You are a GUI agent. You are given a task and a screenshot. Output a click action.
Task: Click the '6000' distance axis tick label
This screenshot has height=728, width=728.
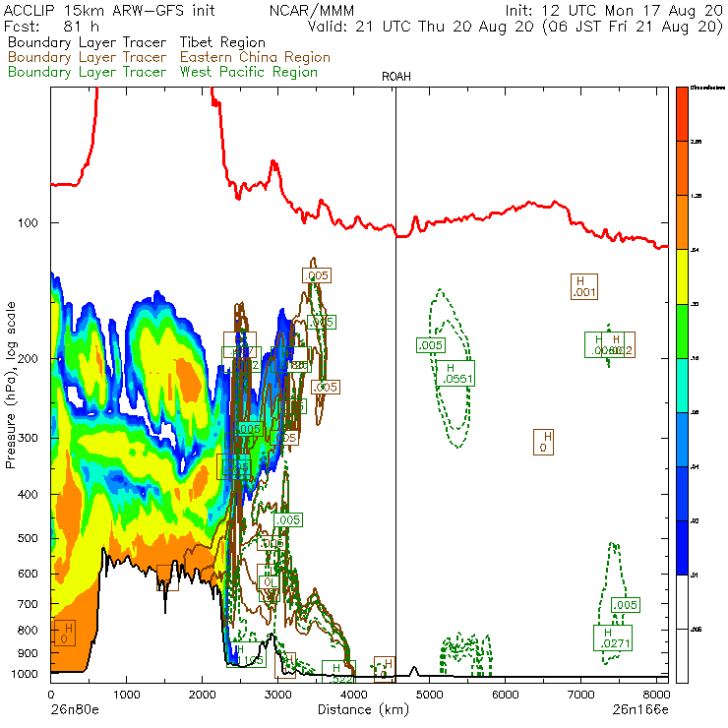point(505,695)
